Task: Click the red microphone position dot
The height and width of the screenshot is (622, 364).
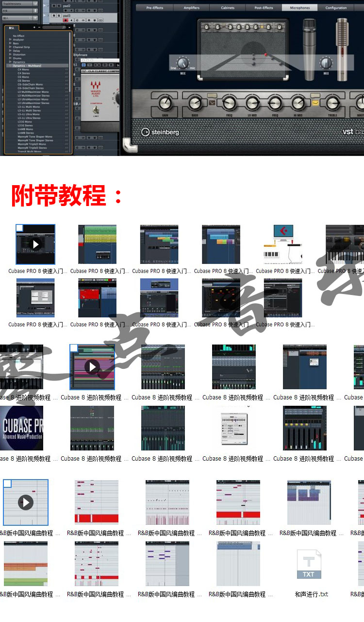Action: [x=265, y=54]
